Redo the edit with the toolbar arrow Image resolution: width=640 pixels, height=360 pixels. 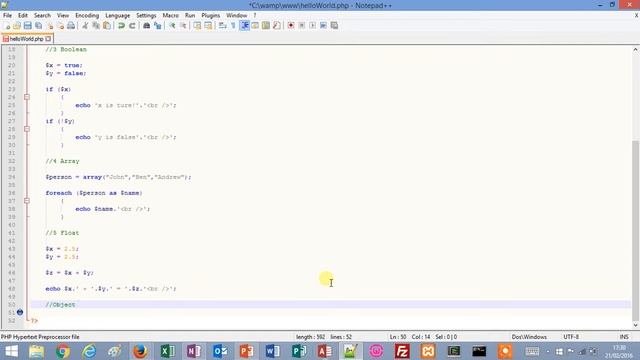132,26
